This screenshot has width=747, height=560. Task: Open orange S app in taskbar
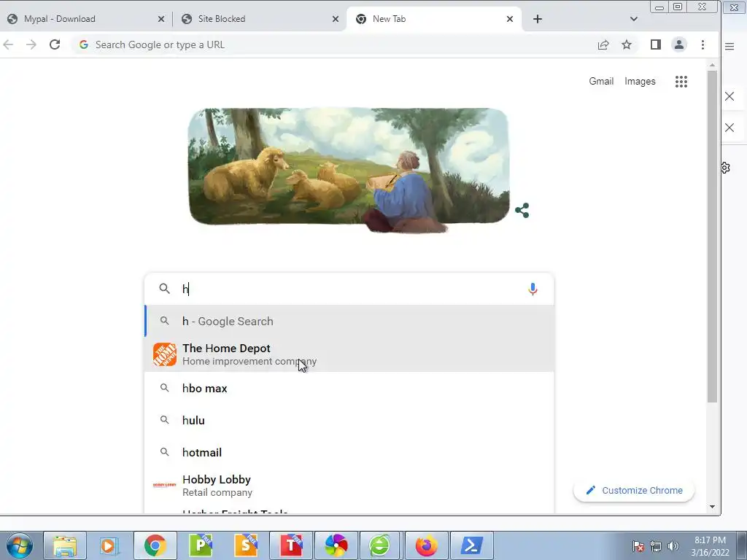pos(246,545)
